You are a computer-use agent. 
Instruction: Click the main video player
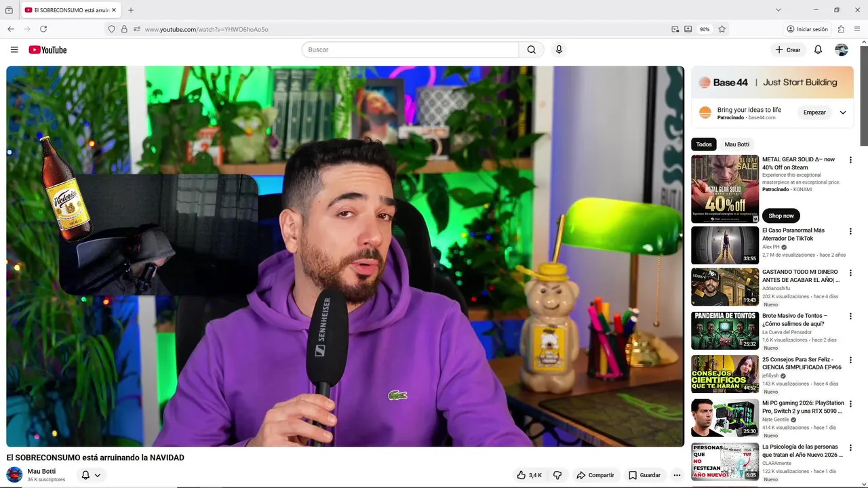click(345, 256)
